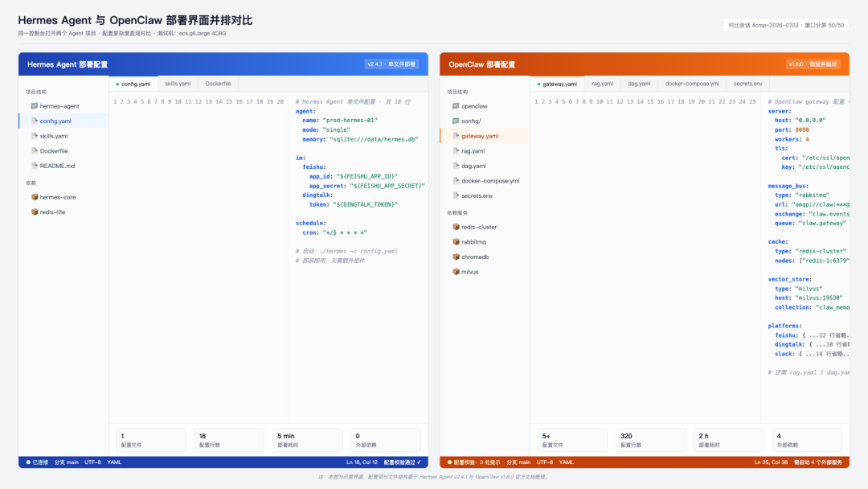868x489 pixels.
Task: Click the cron: "*/5 * * * *" line
Action: coord(334,232)
